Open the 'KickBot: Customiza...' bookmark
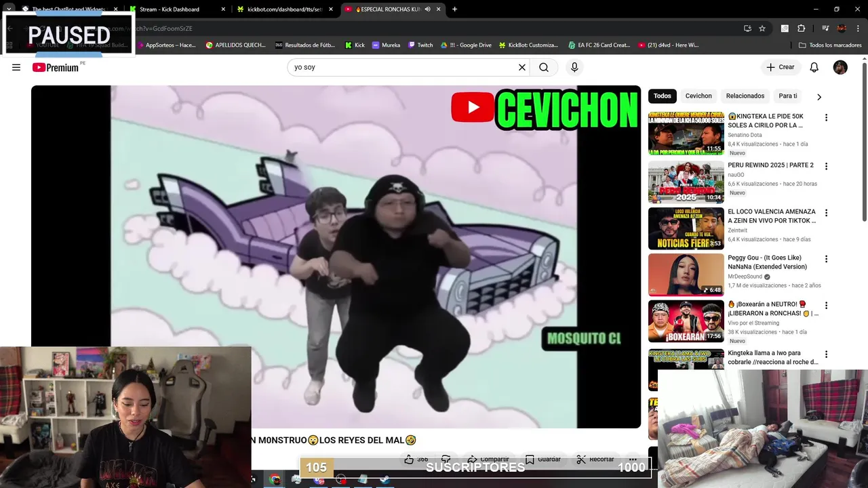 point(528,45)
